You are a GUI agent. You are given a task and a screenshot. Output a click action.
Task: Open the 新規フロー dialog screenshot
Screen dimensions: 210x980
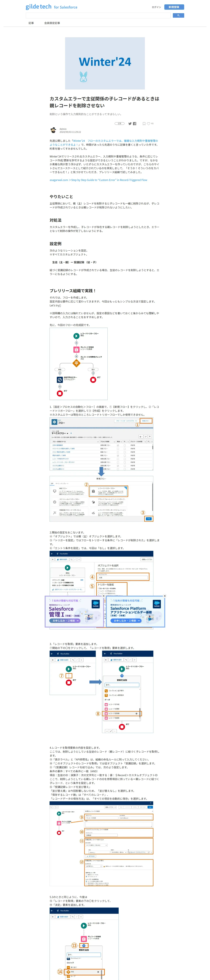coord(101,499)
